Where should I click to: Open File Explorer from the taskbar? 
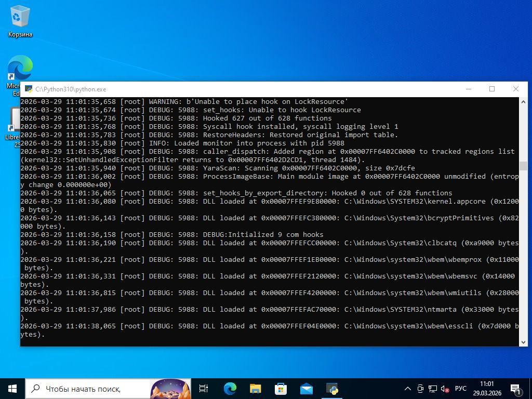[255, 389]
